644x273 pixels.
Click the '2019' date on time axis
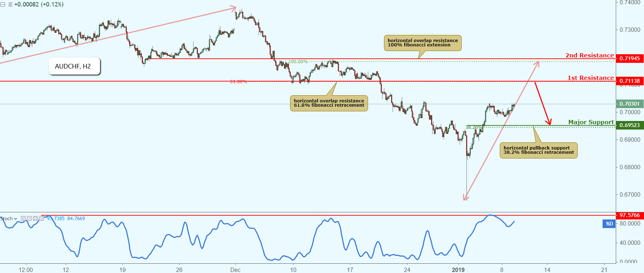coord(458,270)
